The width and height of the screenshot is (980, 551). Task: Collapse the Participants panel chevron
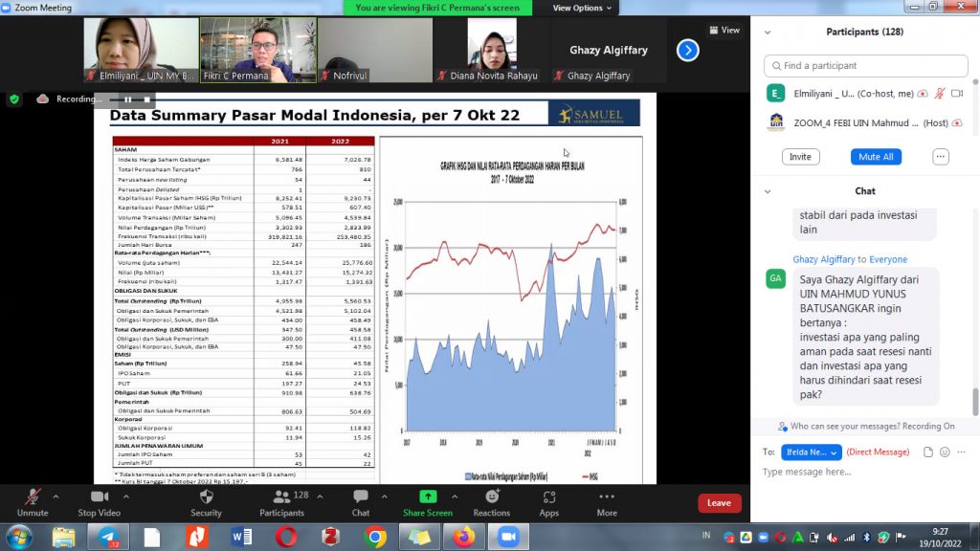pyautogui.click(x=768, y=32)
